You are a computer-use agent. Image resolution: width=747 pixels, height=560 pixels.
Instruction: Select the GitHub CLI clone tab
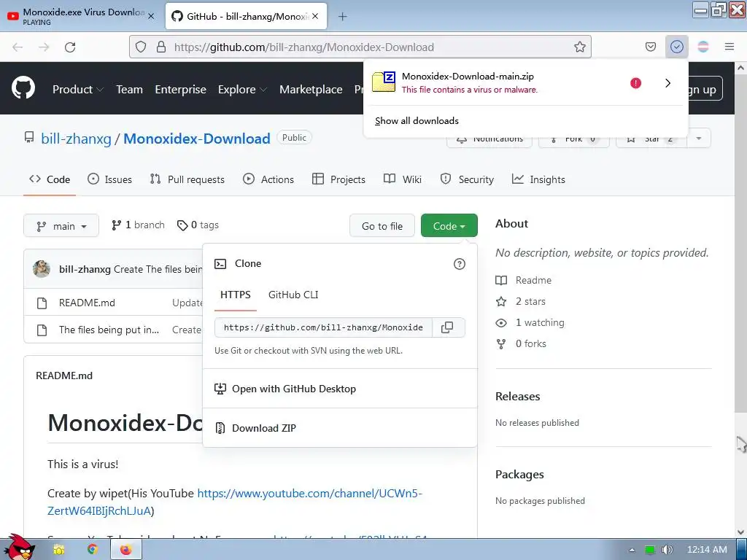293,295
